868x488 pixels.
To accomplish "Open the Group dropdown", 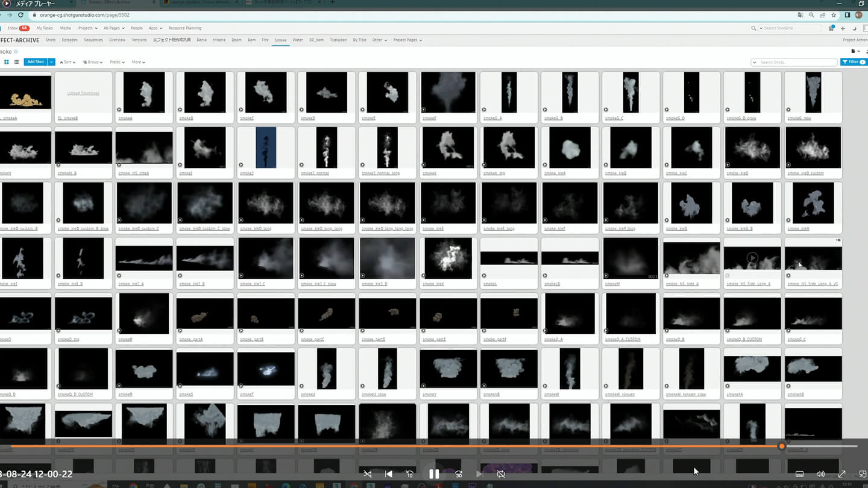I will click(x=92, y=62).
